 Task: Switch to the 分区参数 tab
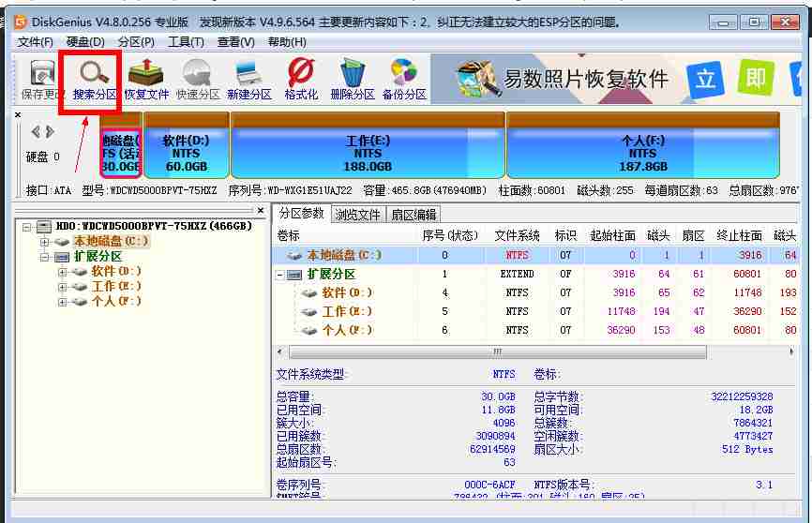click(x=301, y=214)
